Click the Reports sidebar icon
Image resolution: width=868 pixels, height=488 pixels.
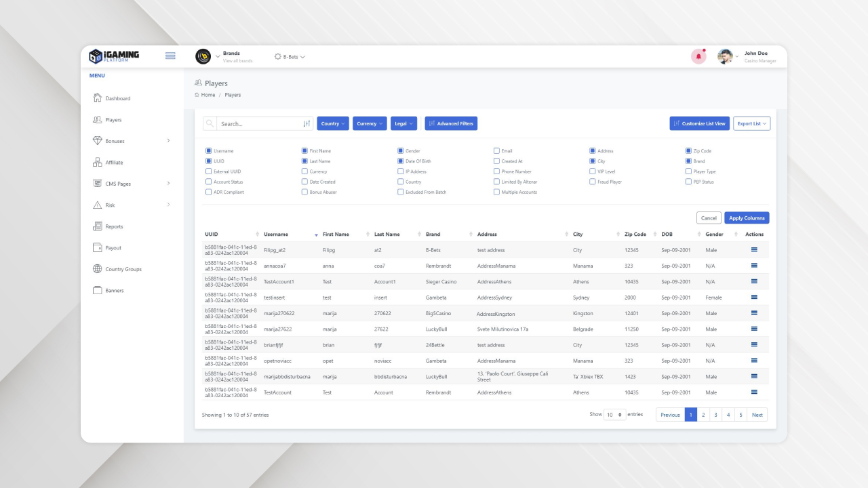pyautogui.click(x=97, y=226)
